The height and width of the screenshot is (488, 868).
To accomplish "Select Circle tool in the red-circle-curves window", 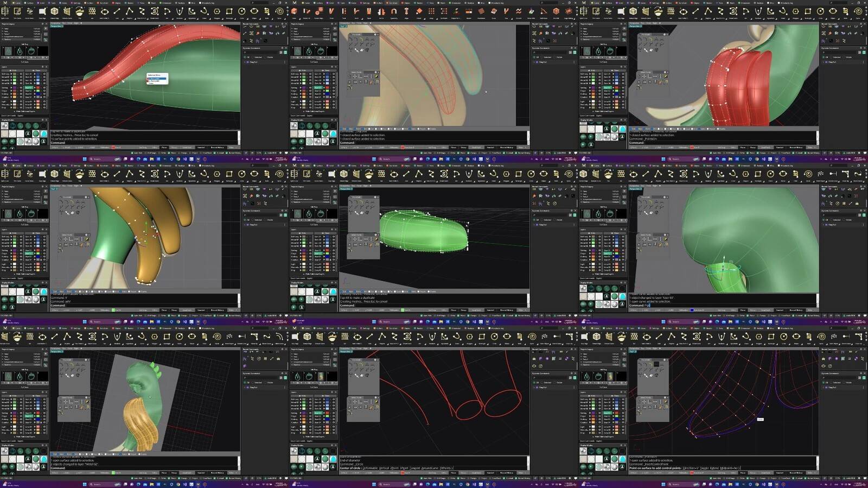I will 495,337.
